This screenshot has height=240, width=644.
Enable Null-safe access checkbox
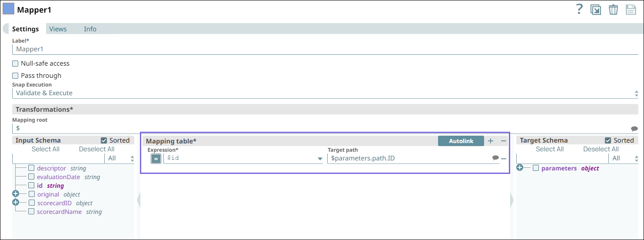click(x=15, y=63)
